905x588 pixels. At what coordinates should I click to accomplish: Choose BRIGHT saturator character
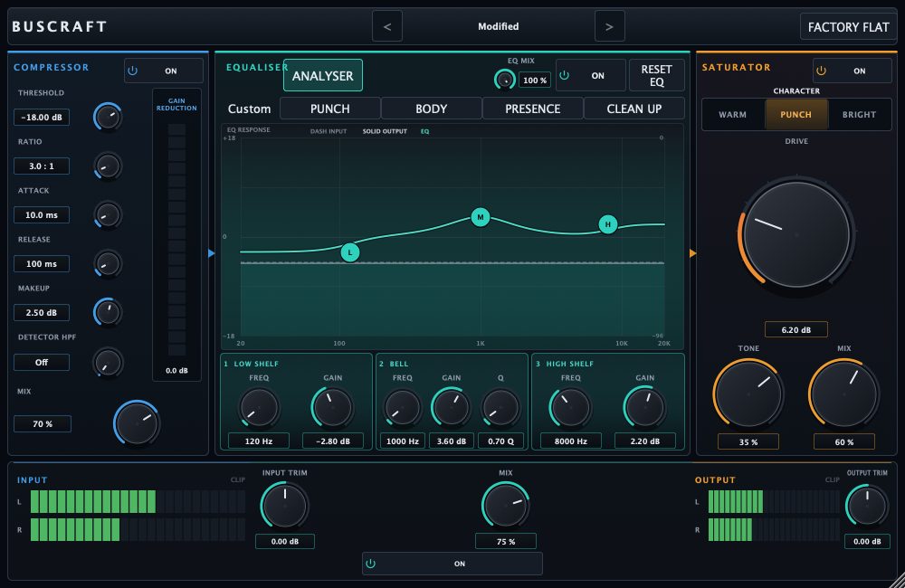click(860, 115)
